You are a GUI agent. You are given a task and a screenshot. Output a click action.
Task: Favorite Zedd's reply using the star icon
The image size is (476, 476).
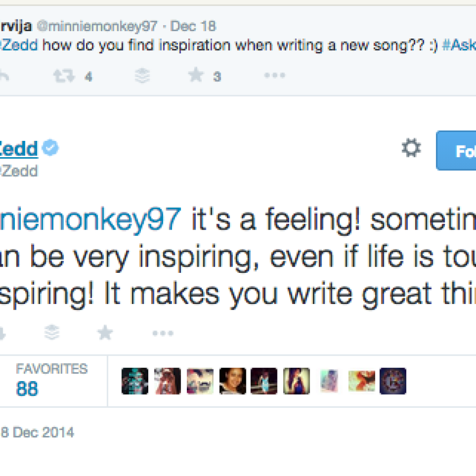pos(105,332)
